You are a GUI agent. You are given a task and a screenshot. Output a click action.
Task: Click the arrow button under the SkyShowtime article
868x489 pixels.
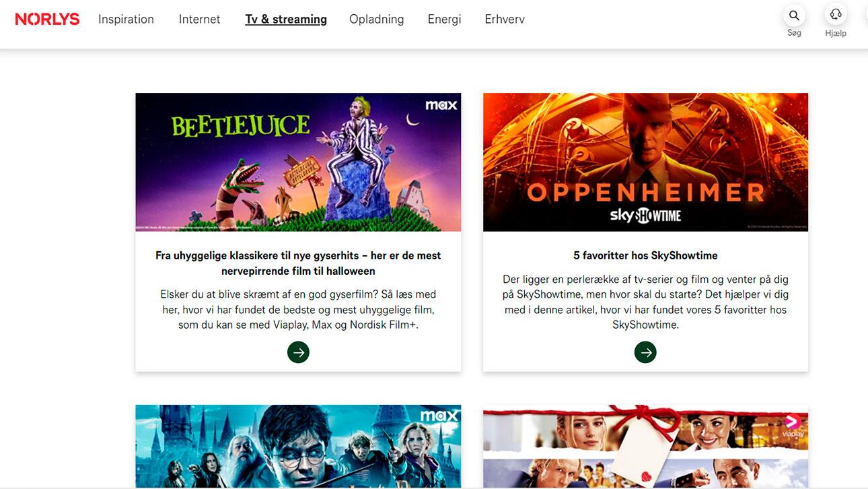click(x=645, y=352)
